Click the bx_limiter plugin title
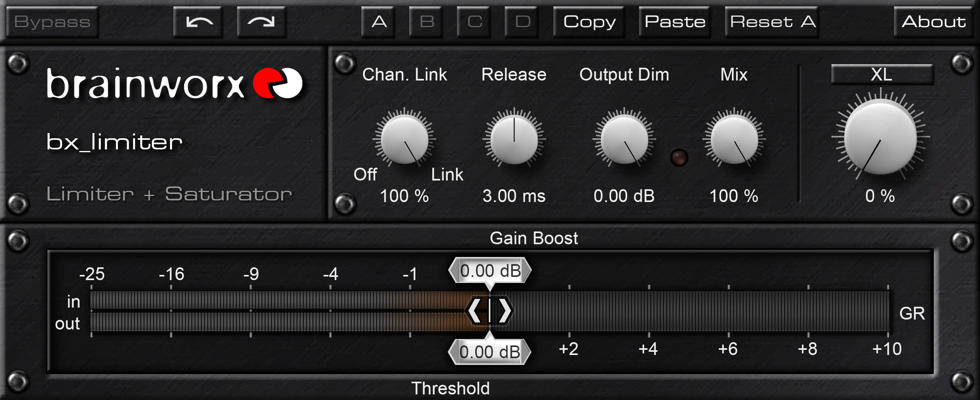This screenshot has width=980, height=400. coord(114,142)
